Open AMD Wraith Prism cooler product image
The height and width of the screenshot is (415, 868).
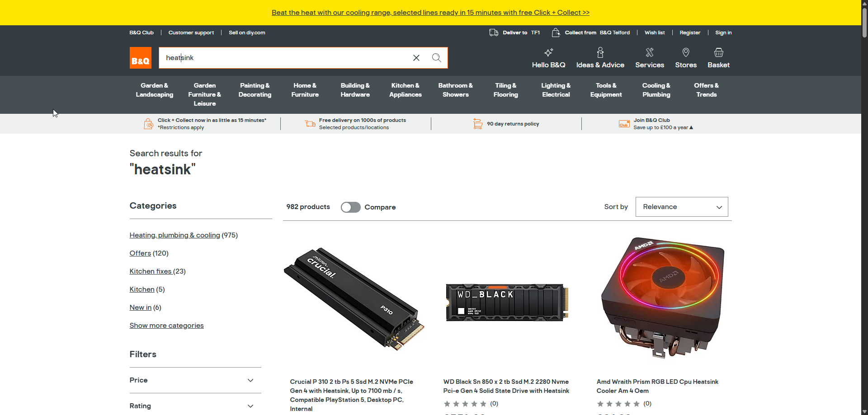coord(663,298)
